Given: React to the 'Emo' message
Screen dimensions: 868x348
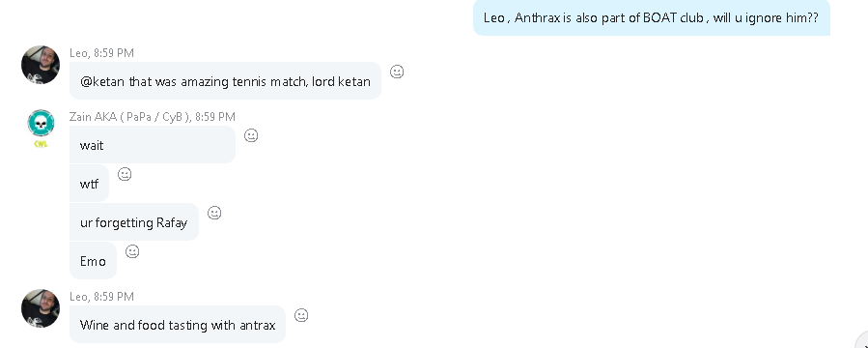Looking at the screenshot, I should (x=132, y=251).
